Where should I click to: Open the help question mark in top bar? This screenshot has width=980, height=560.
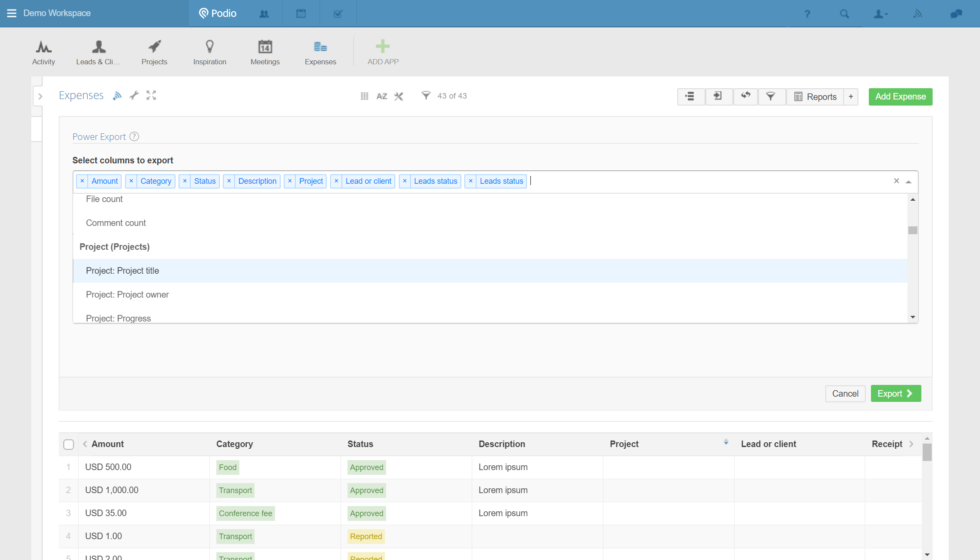807,14
